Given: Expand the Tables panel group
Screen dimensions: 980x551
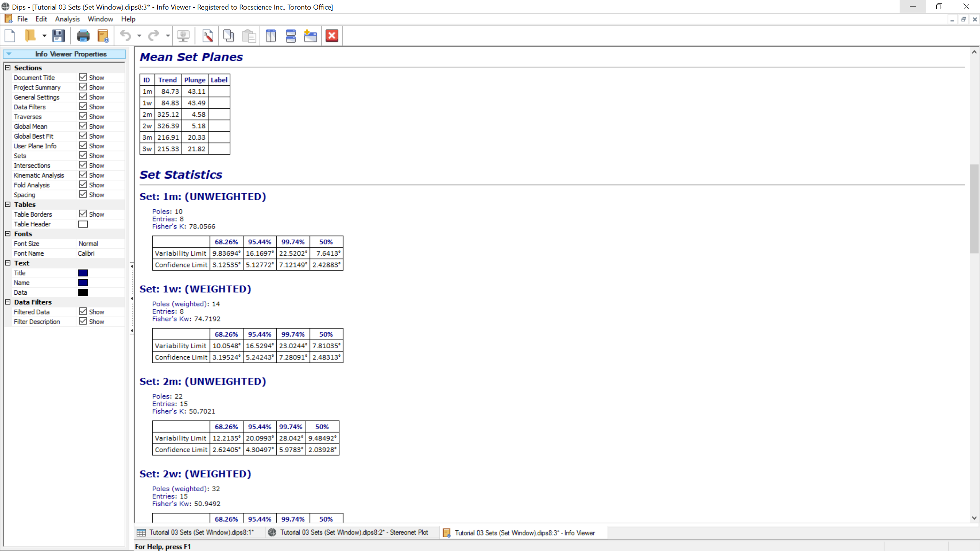Looking at the screenshot, I should click(8, 205).
